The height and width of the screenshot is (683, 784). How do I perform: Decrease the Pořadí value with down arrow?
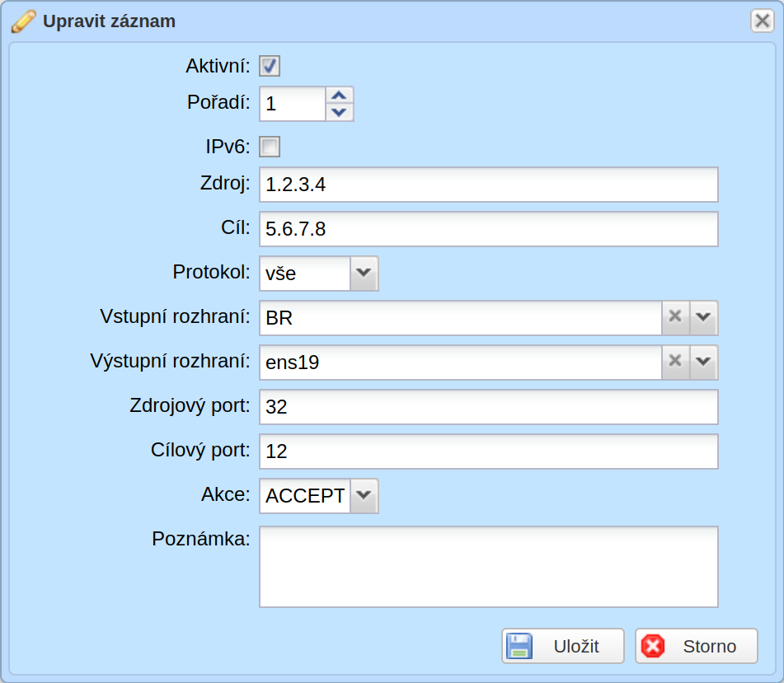340,112
